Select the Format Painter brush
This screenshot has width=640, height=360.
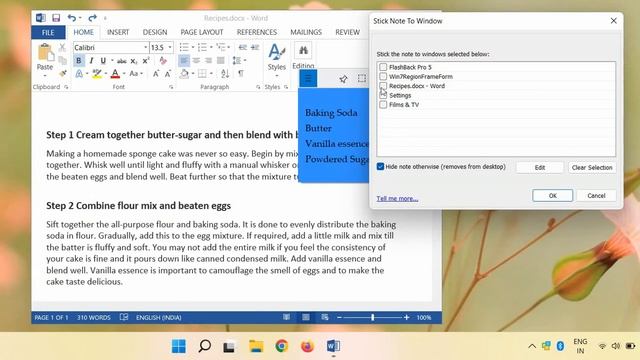[x=62, y=73]
